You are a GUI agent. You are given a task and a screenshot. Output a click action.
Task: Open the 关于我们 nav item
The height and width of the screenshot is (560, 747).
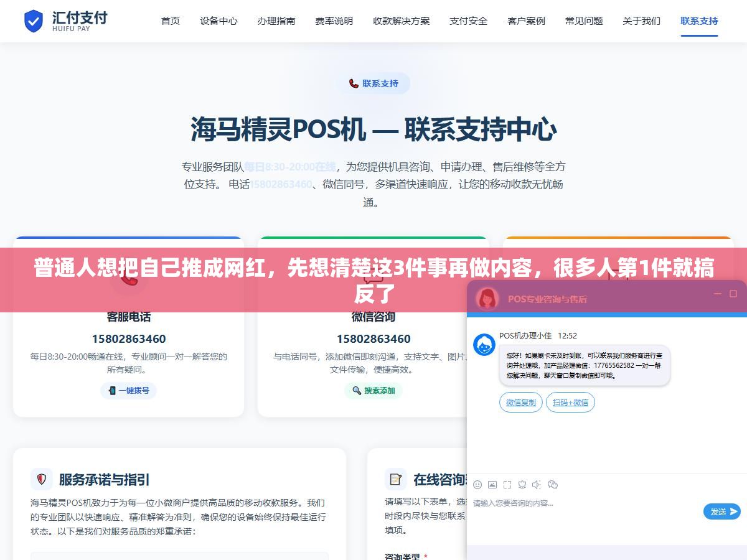tap(642, 21)
